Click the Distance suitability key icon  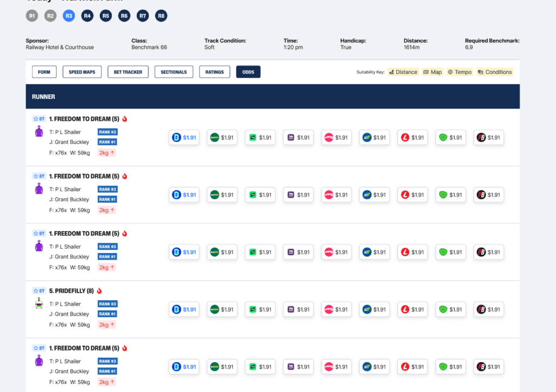(391, 72)
